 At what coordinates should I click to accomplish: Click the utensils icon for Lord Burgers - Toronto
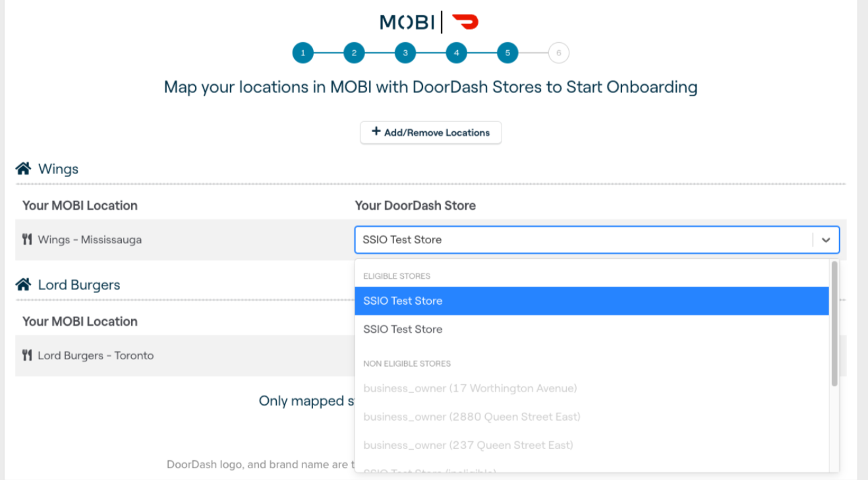pyautogui.click(x=27, y=355)
